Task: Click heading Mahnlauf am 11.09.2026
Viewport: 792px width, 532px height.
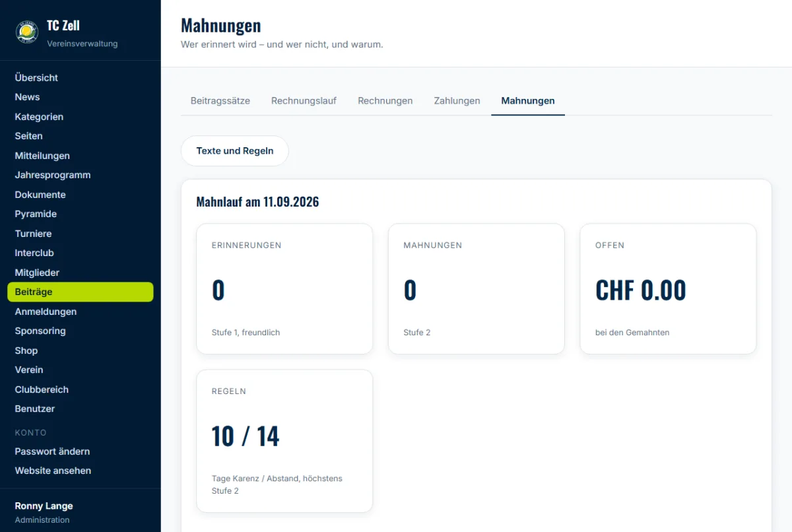Action: (257, 202)
